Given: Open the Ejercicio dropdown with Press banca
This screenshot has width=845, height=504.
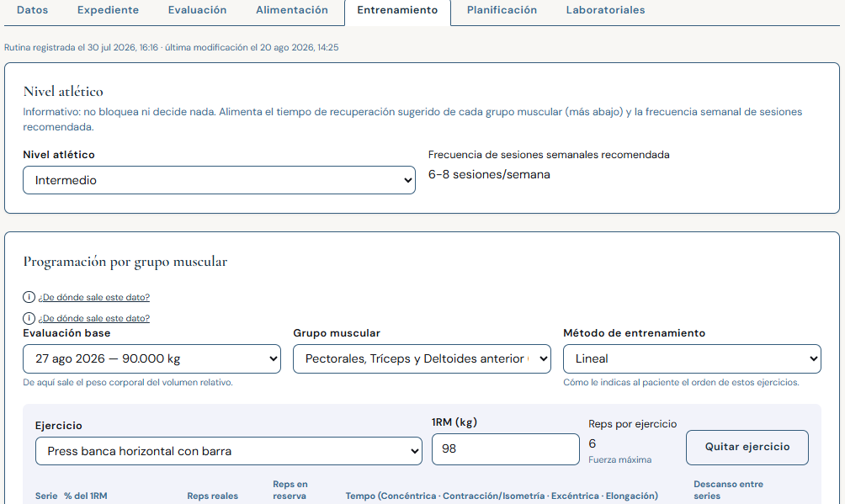Looking at the screenshot, I should point(228,451).
